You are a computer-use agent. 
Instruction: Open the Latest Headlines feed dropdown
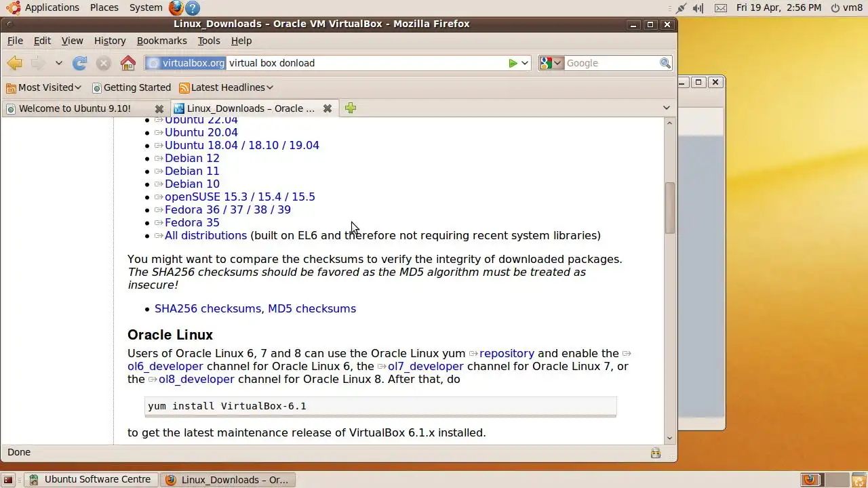click(x=226, y=87)
